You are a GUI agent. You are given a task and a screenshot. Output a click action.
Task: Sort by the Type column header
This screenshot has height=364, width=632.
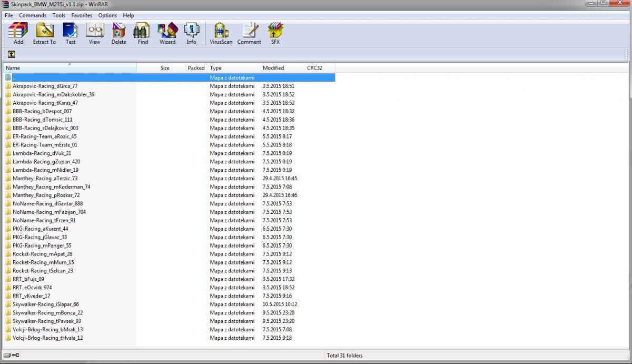tap(234, 68)
